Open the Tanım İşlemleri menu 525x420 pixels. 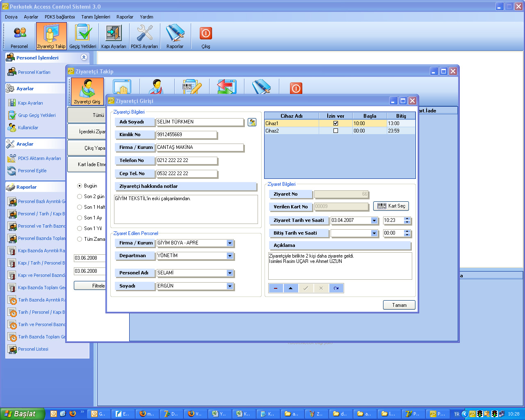pyautogui.click(x=96, y=17)
